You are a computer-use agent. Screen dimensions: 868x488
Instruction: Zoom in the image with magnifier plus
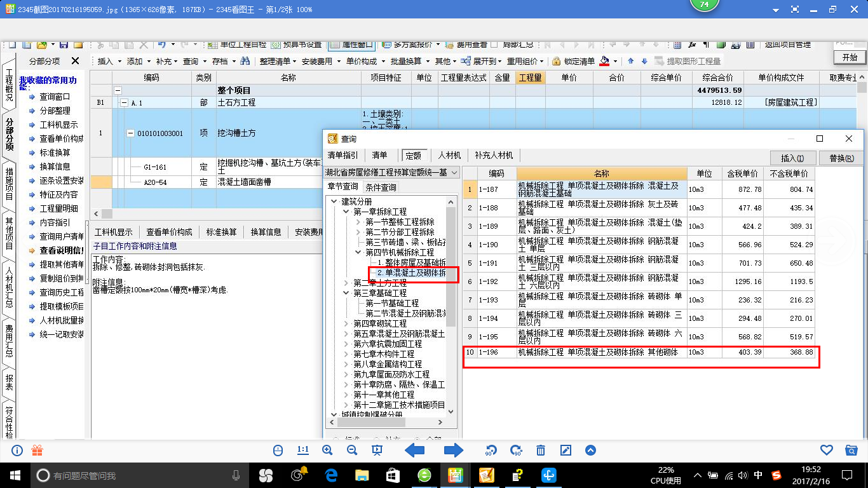point(327,451)
